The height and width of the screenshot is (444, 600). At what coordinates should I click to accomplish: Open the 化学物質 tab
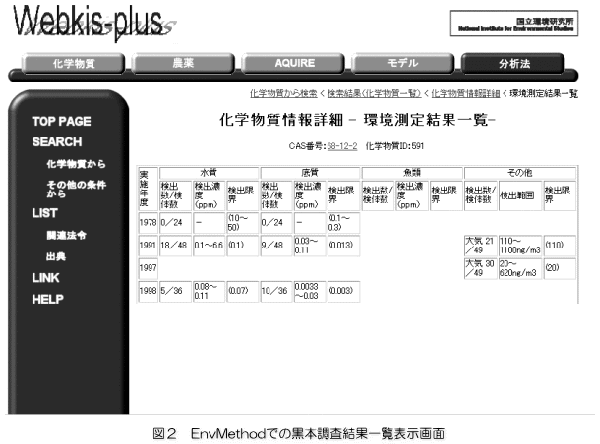pos(73,64)
